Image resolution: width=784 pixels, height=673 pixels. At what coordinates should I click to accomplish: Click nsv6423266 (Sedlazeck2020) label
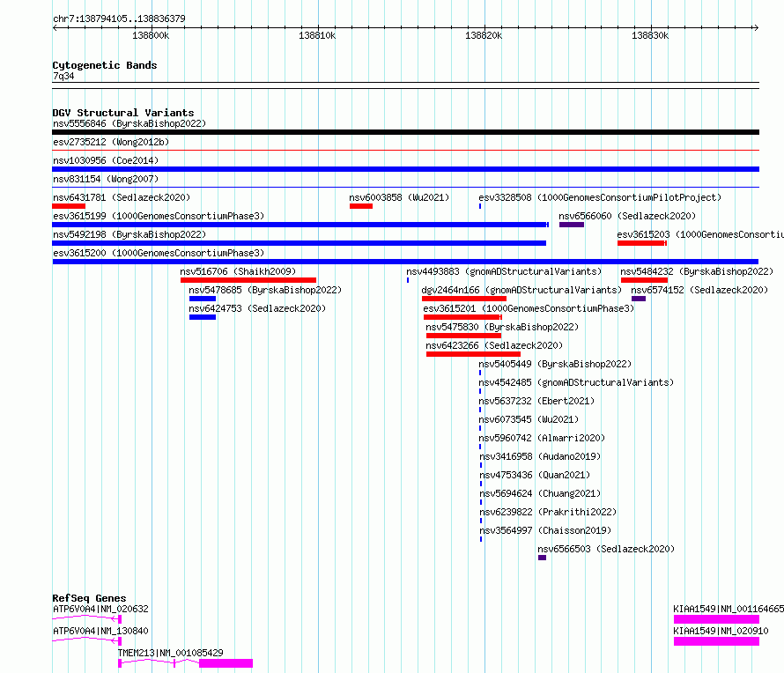[x=494, y=345]
